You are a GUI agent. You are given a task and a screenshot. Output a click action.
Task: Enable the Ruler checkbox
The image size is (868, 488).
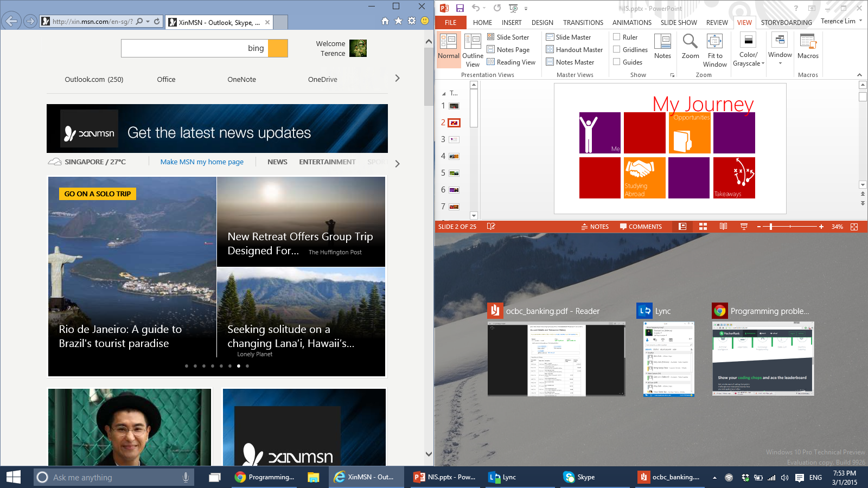click(x=617, y=37)
